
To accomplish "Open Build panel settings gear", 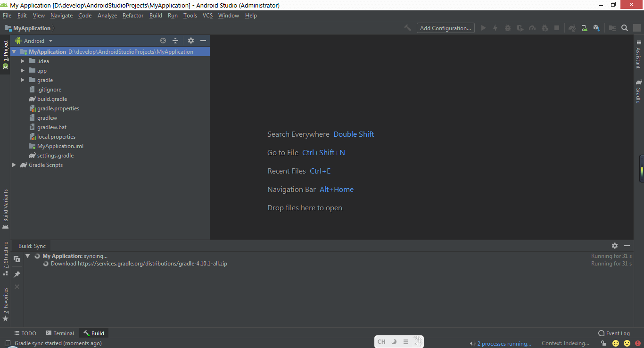I will (614, 246).
